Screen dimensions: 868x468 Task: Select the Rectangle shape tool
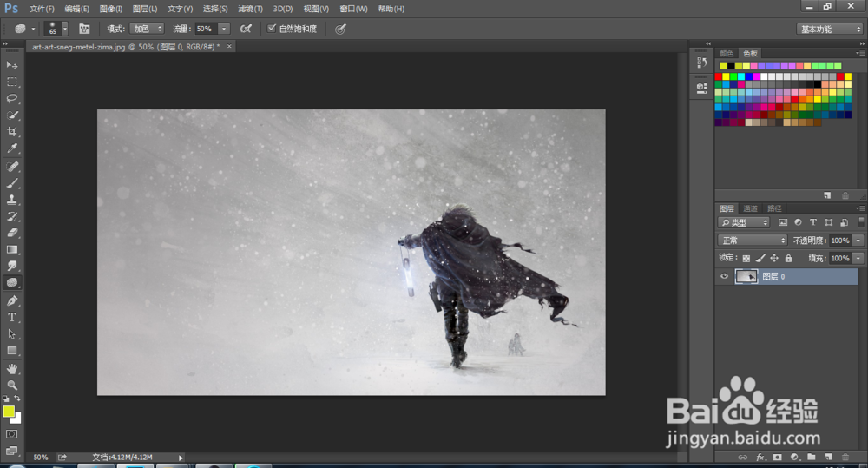click(11, 351)
